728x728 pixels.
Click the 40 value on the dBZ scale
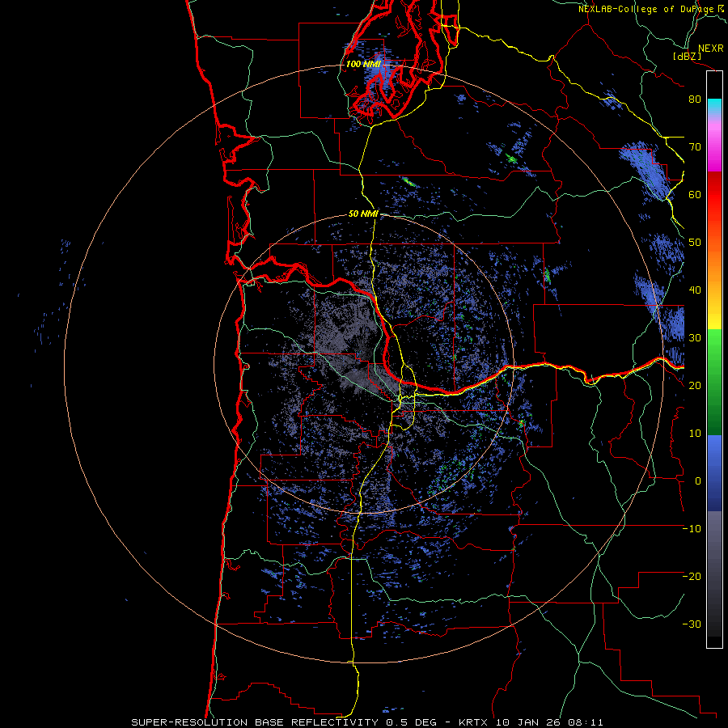(x=695, y=290)
